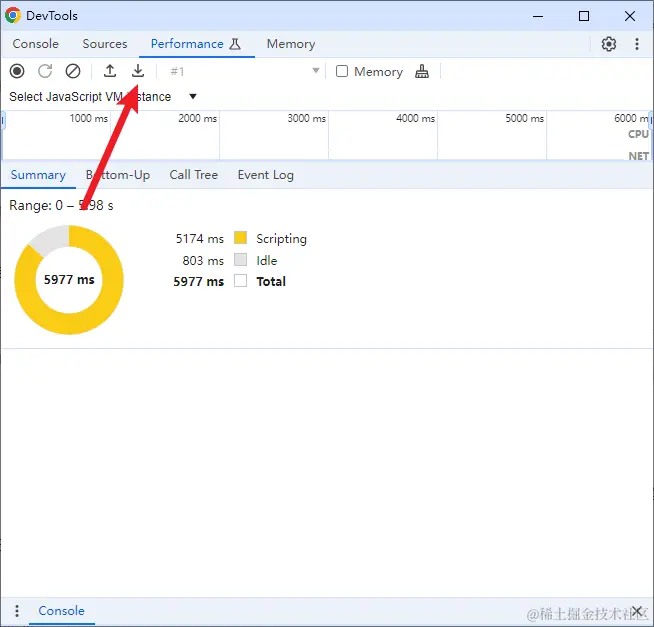Switch to the Sources tab

(105, 44)
